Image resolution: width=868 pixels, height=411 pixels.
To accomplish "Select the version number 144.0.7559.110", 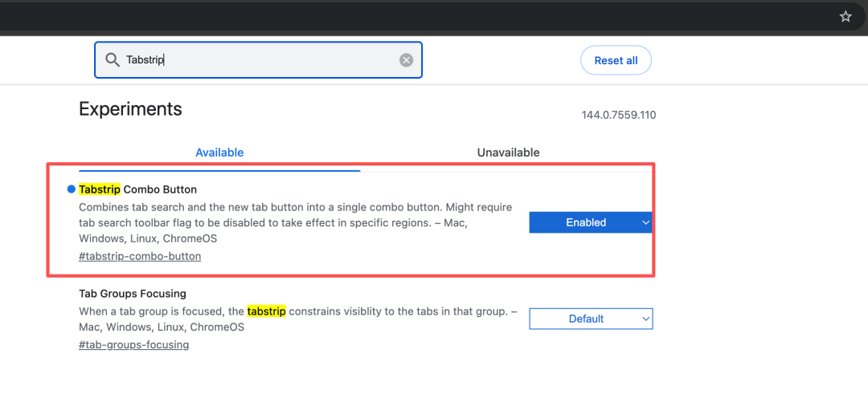I will [618, 115].
